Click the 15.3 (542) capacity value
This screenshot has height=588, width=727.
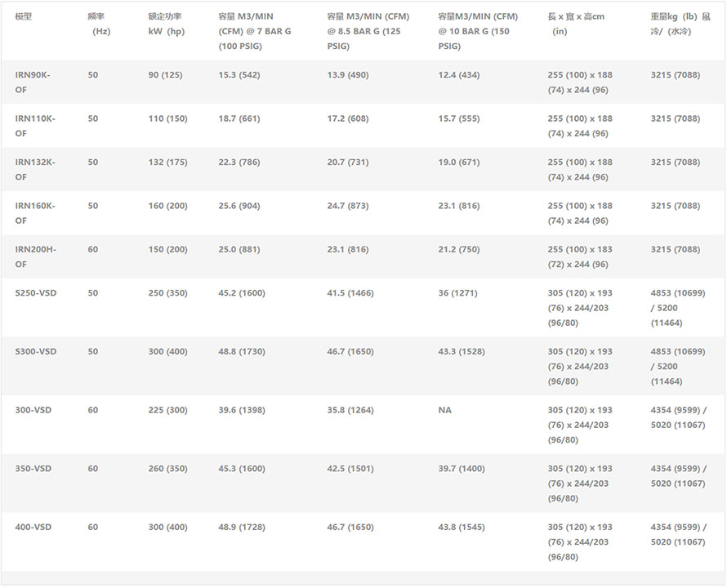click(239, 75)
